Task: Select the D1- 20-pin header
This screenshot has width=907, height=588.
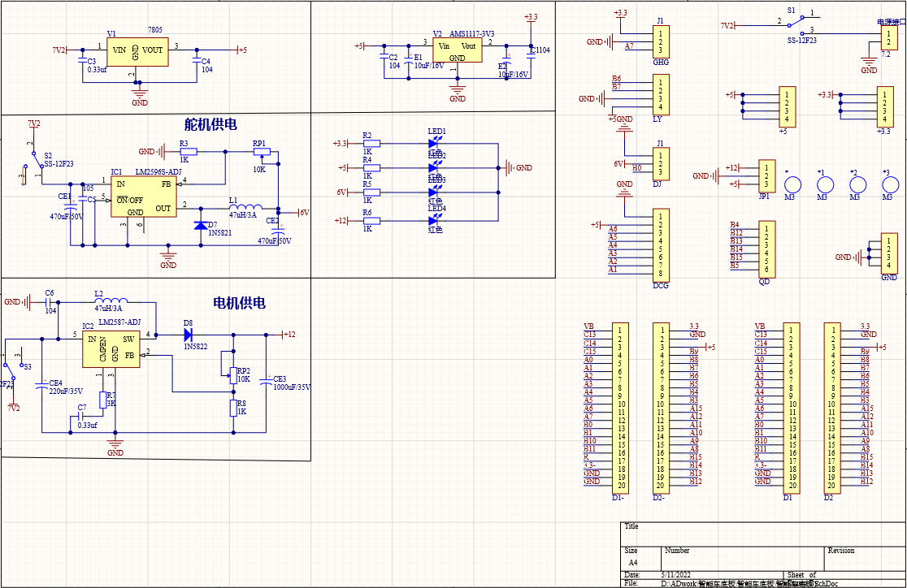Action: coord(620,408)
